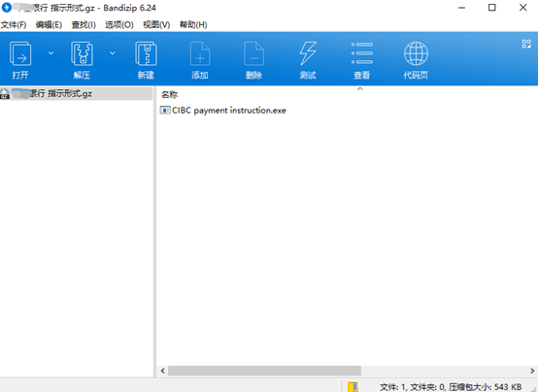Minimize the Bandizip window
Viewport: 538px width, 392px height.
coord(462,8)
